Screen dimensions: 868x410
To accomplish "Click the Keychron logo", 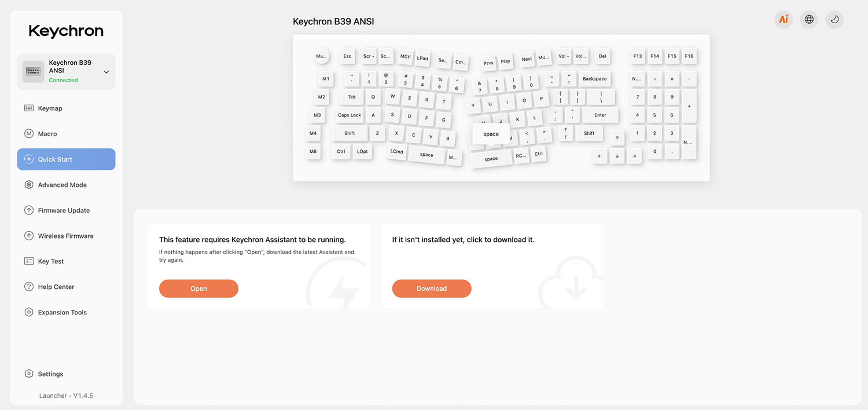I will [66, 31].
